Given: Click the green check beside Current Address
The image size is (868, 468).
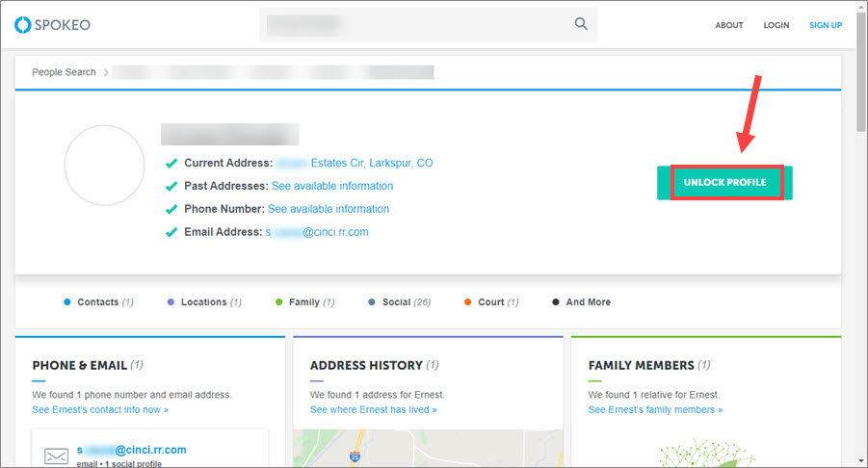Looking at the screenshot, I should pyautogui.click(x=171, y=163).
